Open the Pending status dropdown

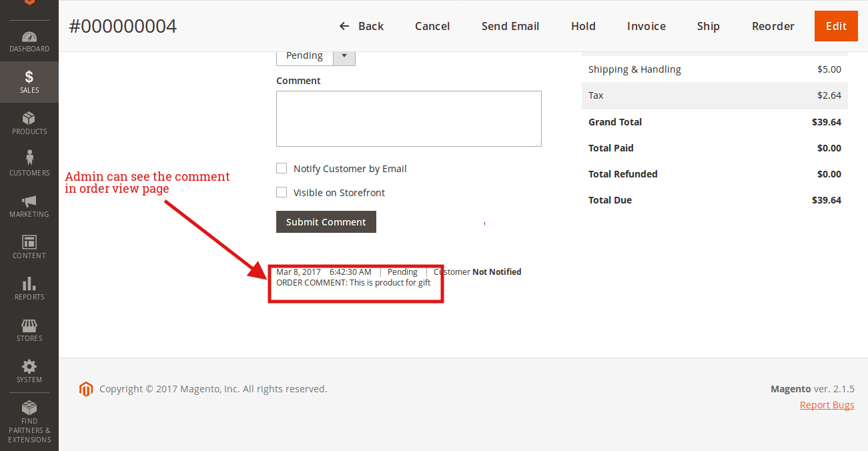(x=344, y=55)
